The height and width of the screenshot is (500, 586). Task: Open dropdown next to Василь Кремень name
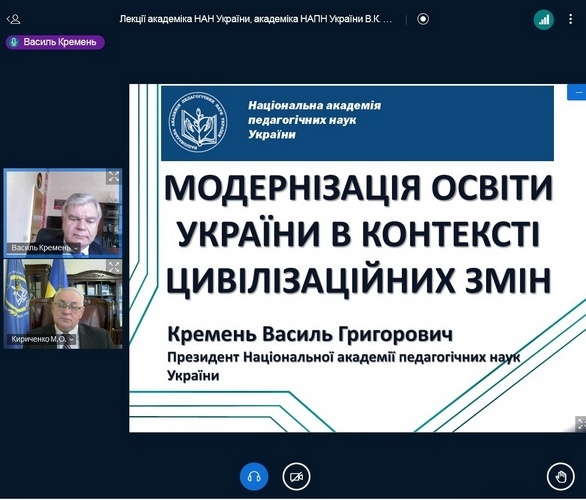click(x=76, y=248)
